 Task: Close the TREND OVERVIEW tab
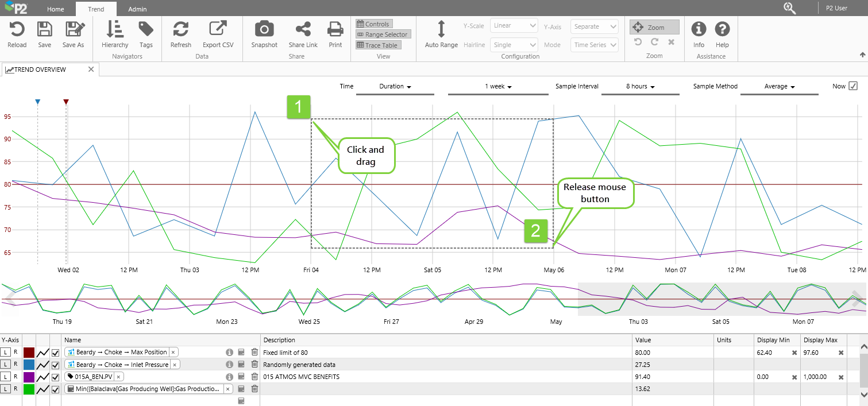(x=91, y=69)
